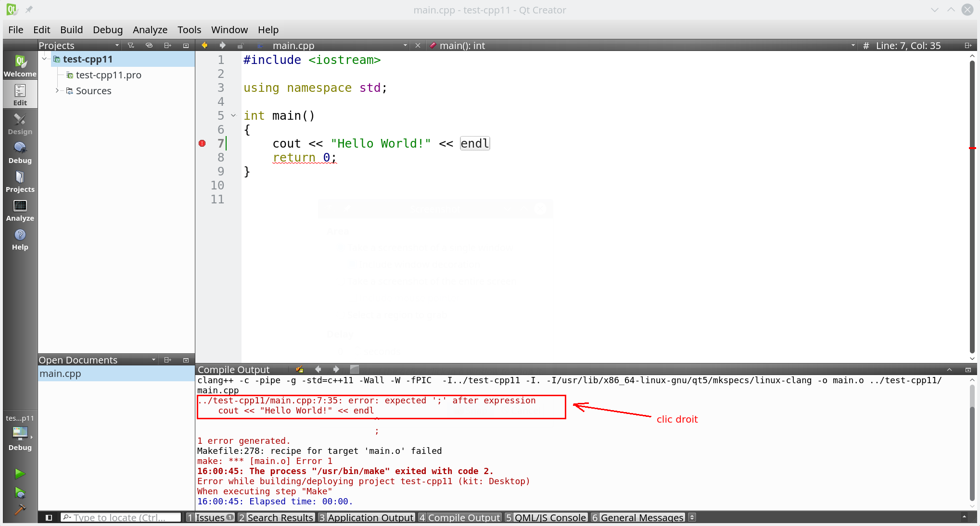This screenshot has height=526, width=980.
Task: Open the Help menu
Action: tap(268, 30)
